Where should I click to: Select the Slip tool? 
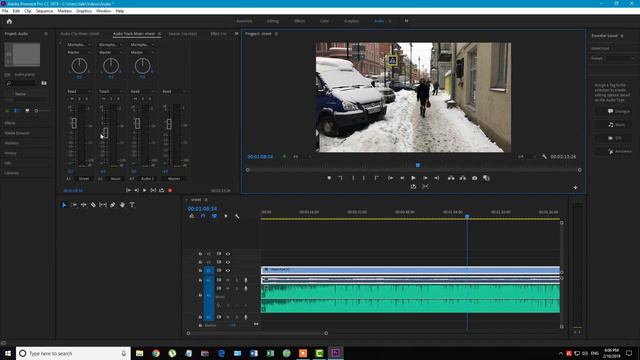point(103,205)
